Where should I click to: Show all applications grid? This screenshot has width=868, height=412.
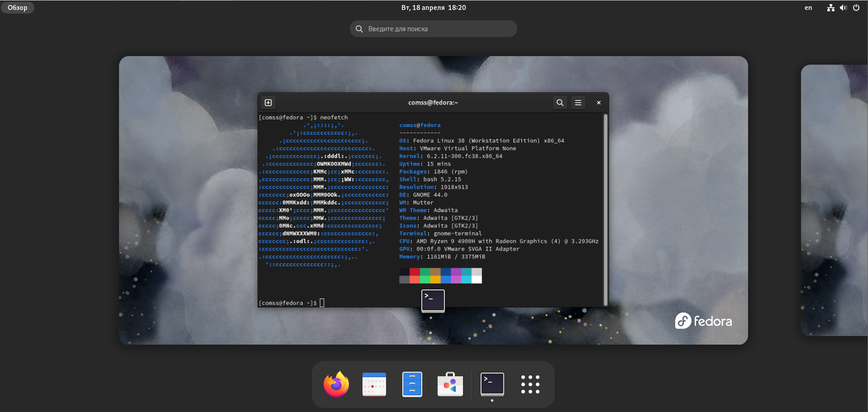pyautogui.click(x=530, y=384)
